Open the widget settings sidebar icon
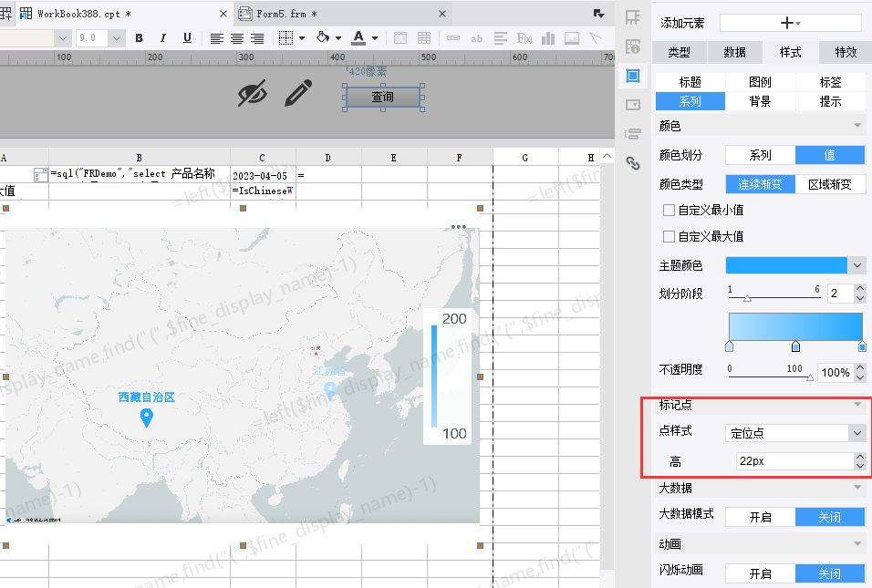 (633, 105)
